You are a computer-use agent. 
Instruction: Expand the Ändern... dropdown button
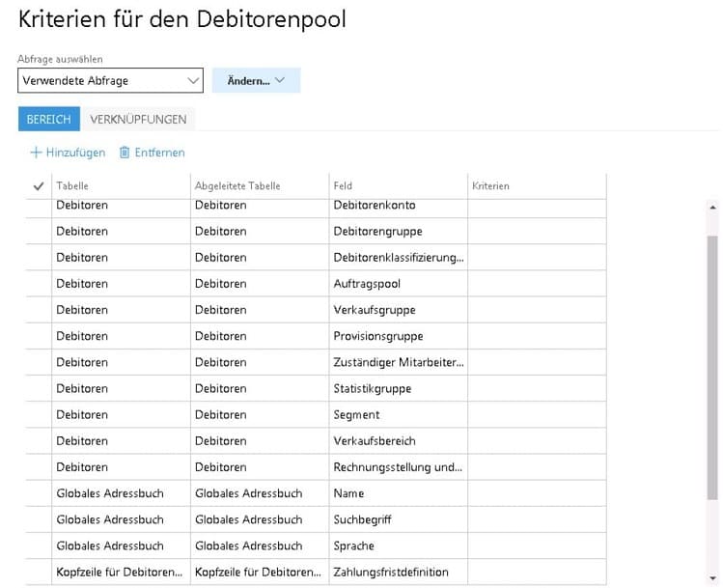[x=256, y=80]
